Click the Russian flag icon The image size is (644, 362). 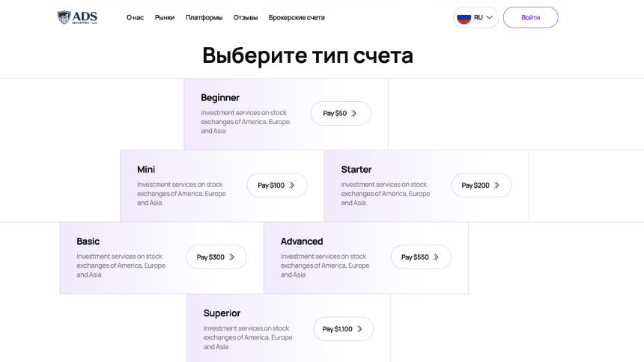464,18
